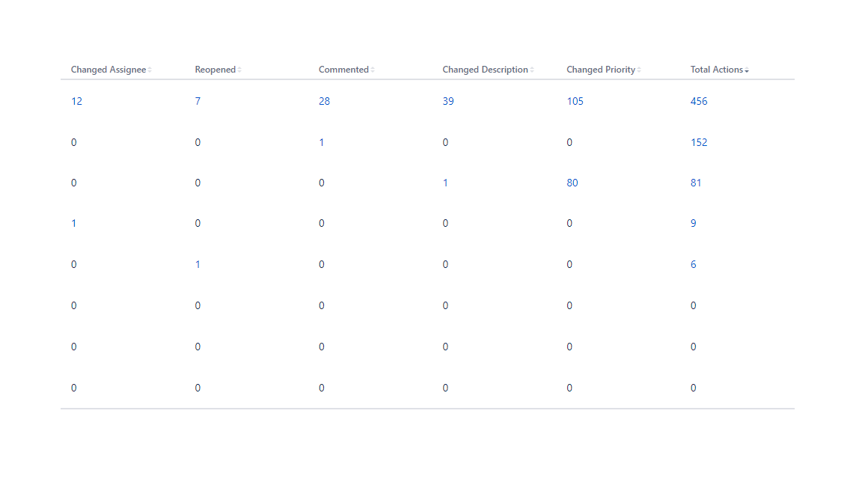Click the 12 changed assignee link
The height and width of the screenshot is (494, 868).
click(x=76, y=101)
